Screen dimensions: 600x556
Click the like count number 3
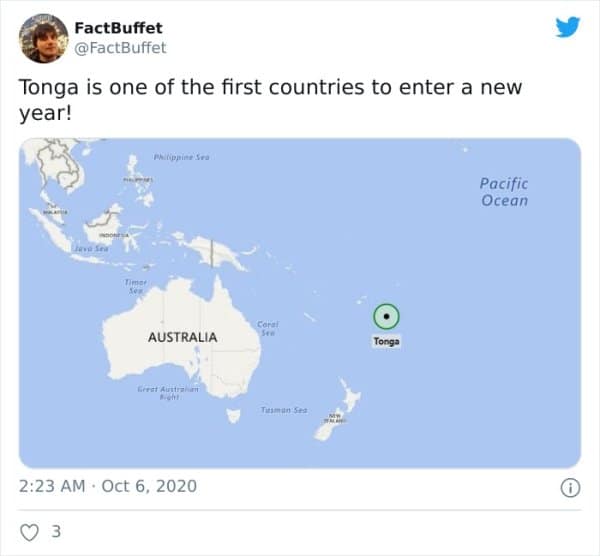56,531
